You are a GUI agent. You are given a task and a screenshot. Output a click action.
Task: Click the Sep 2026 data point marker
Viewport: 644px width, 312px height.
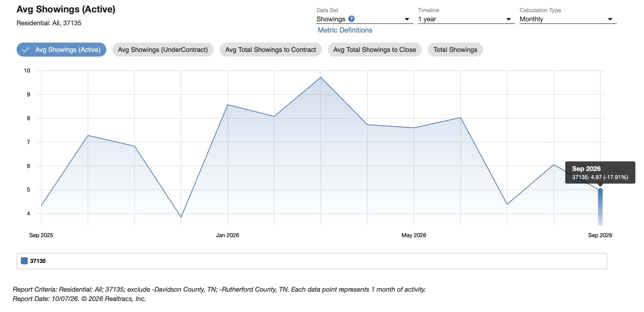click(600, 190)
